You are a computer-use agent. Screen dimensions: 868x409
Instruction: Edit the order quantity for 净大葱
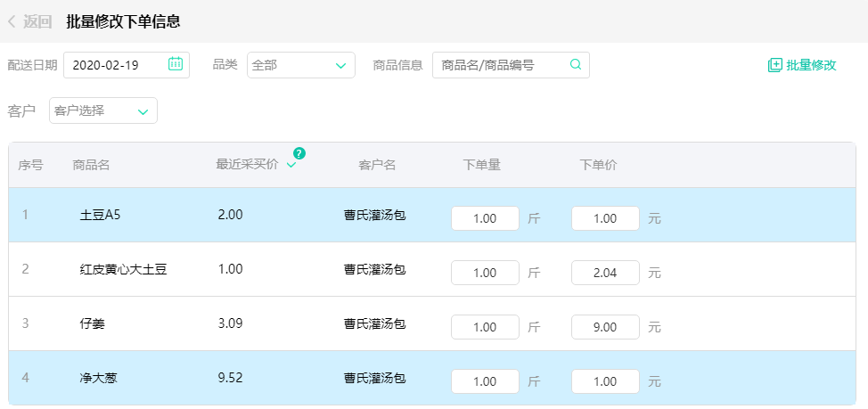pos(485,380)
